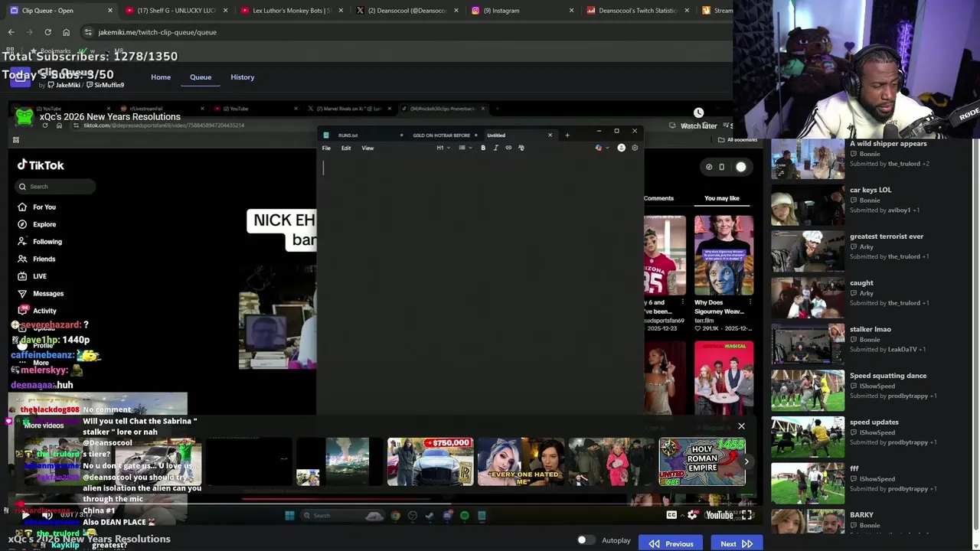This screenshot has height=551, width=980.
Task: Close the Clip Queue browser tab
Action: [110, 11]
